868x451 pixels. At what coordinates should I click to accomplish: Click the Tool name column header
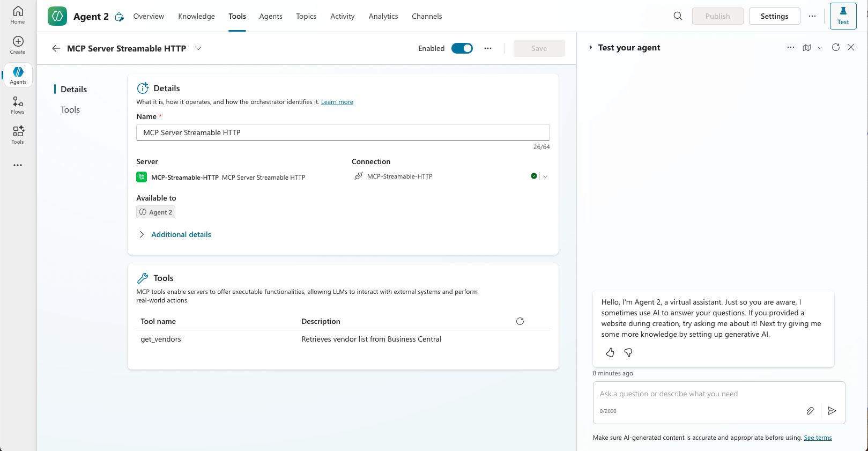pos(158,321)
